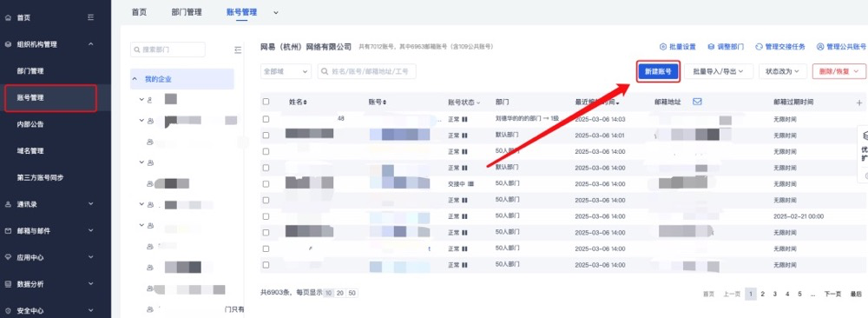868x318 pixels.
Task: Open 管理交接任务 from the top right
Action: pyautogui.click(x=780, y=47)
